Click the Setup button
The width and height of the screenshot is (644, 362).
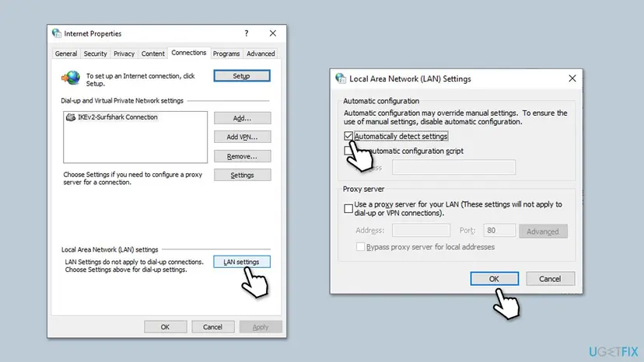click(242, 76)
